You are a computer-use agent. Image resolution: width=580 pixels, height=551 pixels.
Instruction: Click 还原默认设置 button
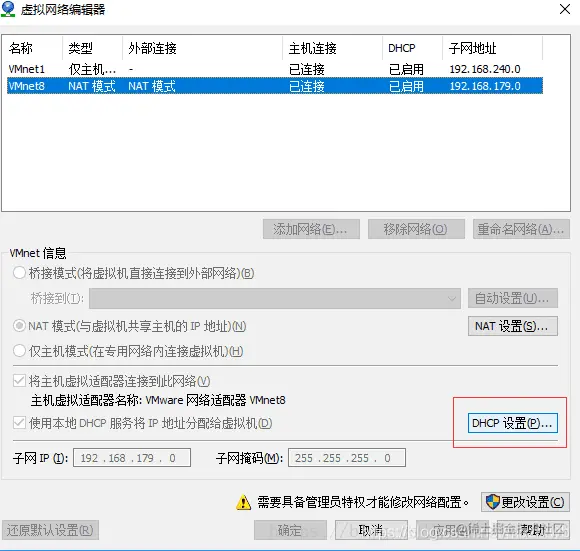(x=50, y=530)
